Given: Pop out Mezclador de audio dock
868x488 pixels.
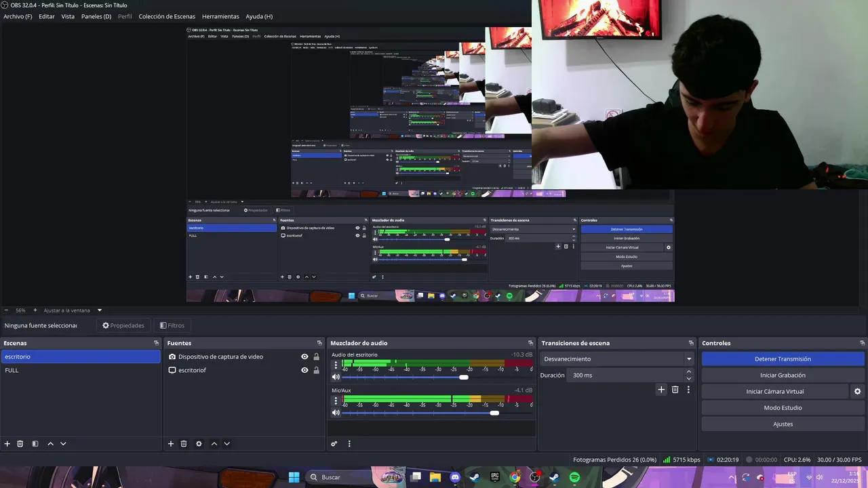Looking at the screenshot, I should point(530,343).
